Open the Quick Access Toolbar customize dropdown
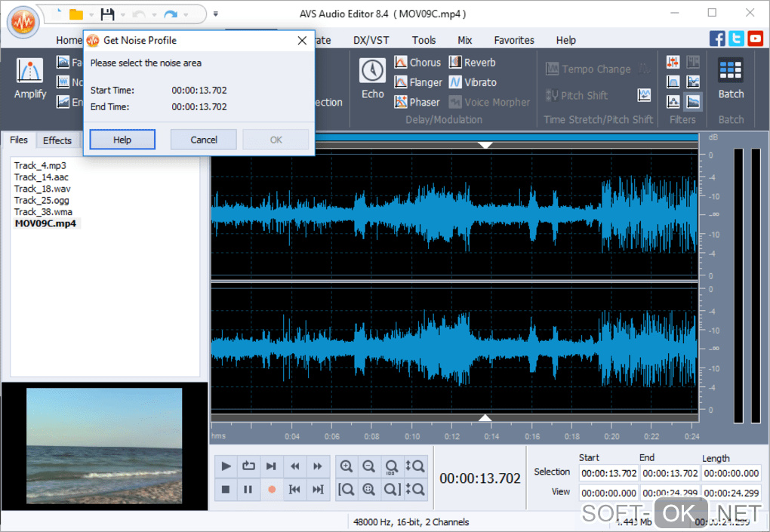770x532 pixels. (216, 14)
